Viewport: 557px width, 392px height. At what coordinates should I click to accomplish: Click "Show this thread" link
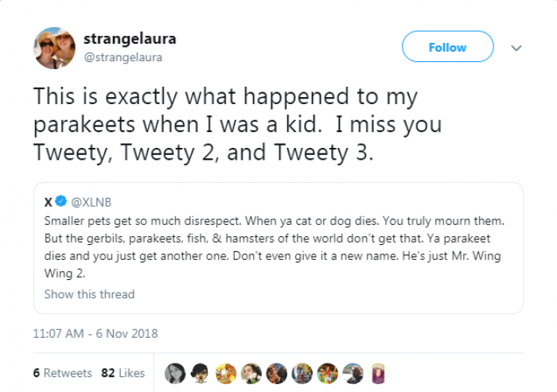coord(89,294)
